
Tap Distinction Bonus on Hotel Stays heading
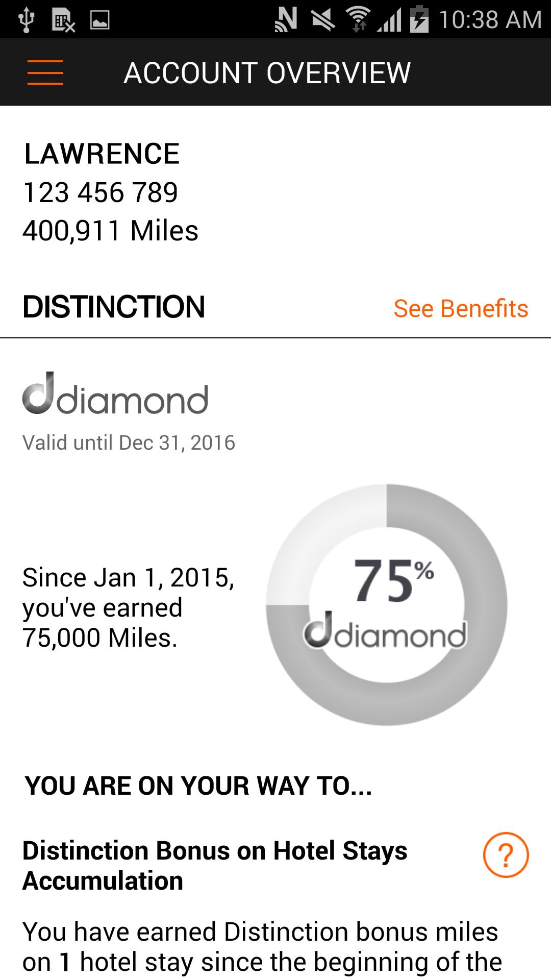pyautogui.click(x=215, y=866)
